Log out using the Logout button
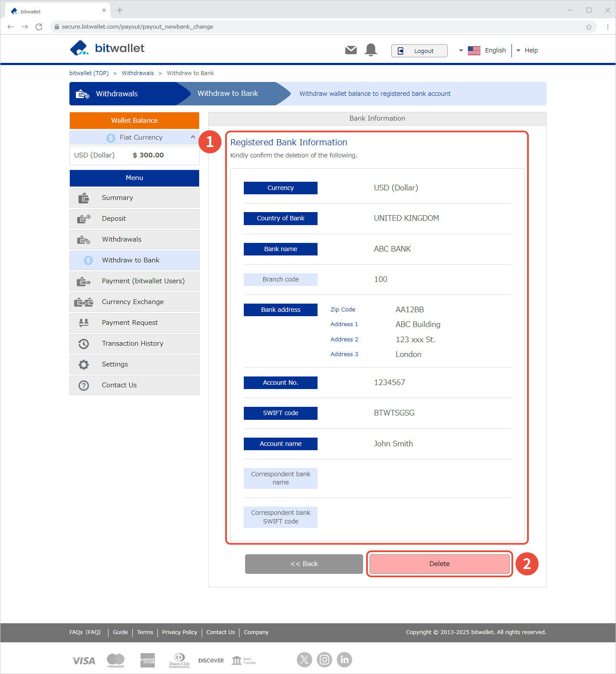The width and height of the screenshot is (616, 674). click(x=419, y=51)
